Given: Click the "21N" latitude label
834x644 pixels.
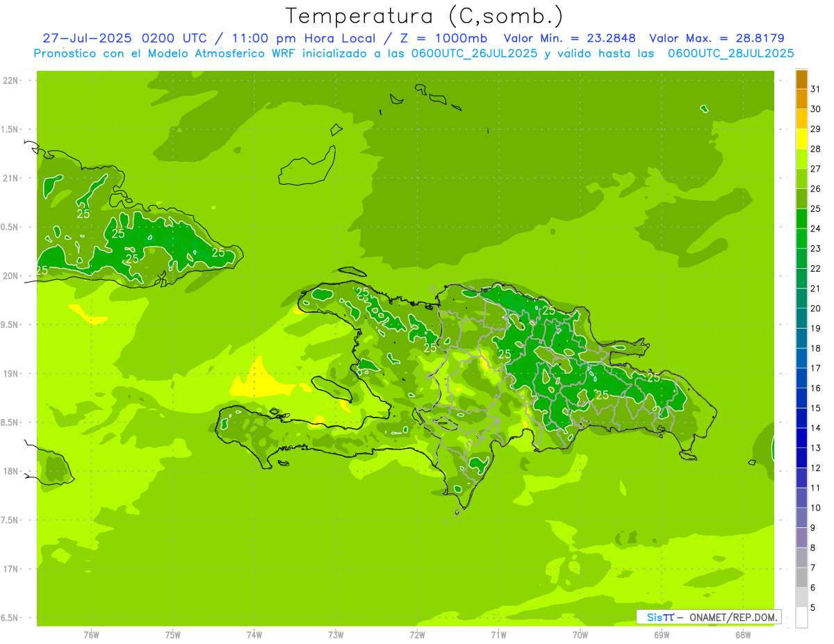Looking at the screenshot, I should click(x=11, y=178).
